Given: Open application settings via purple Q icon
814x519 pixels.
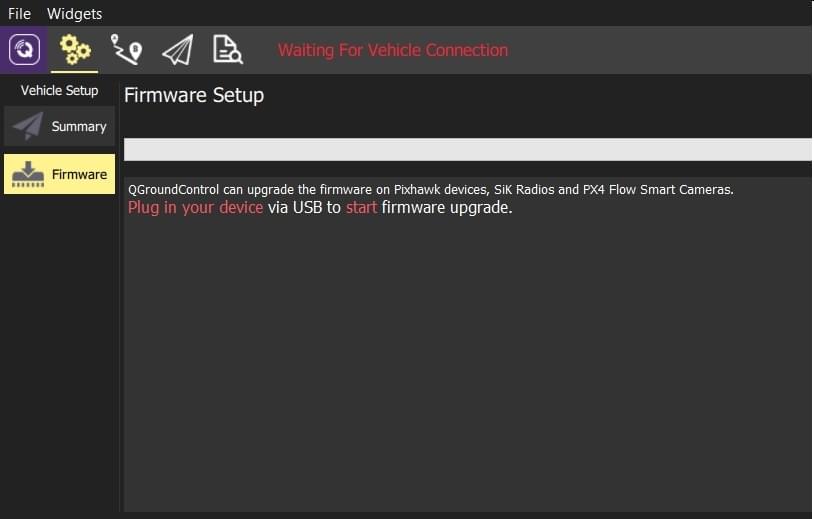Looking at the screenshot, I should 24,50.
